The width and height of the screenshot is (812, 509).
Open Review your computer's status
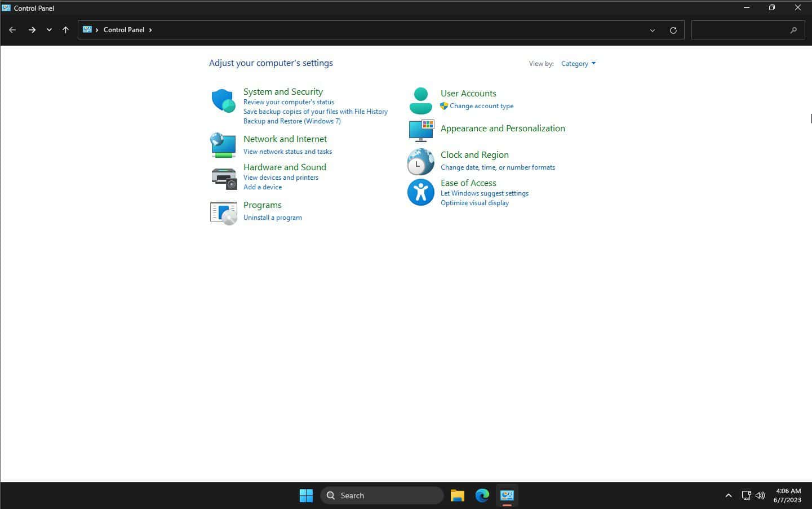pyautogui.click(x=289, y=102)
